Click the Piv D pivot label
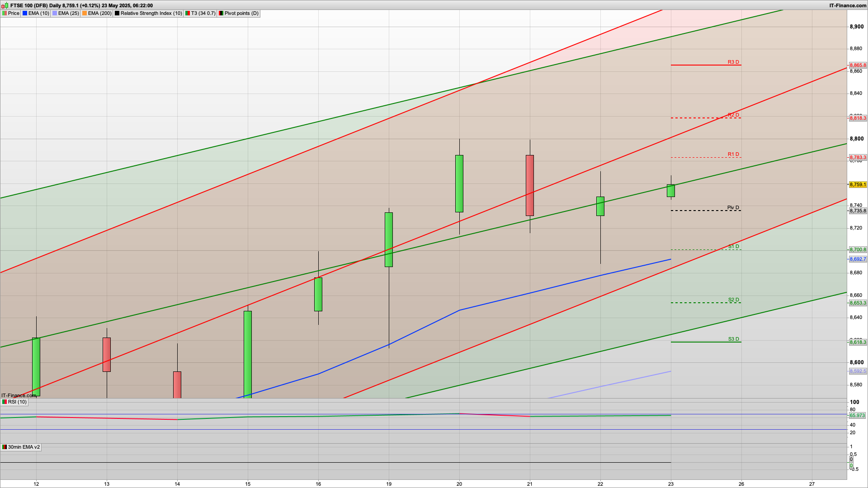Screen dimensions: 868x488 pyautogui.click(x=733, y=207)
